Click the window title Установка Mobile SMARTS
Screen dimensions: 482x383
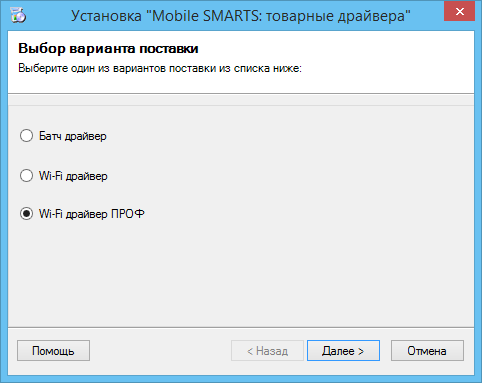coord(241,16)
